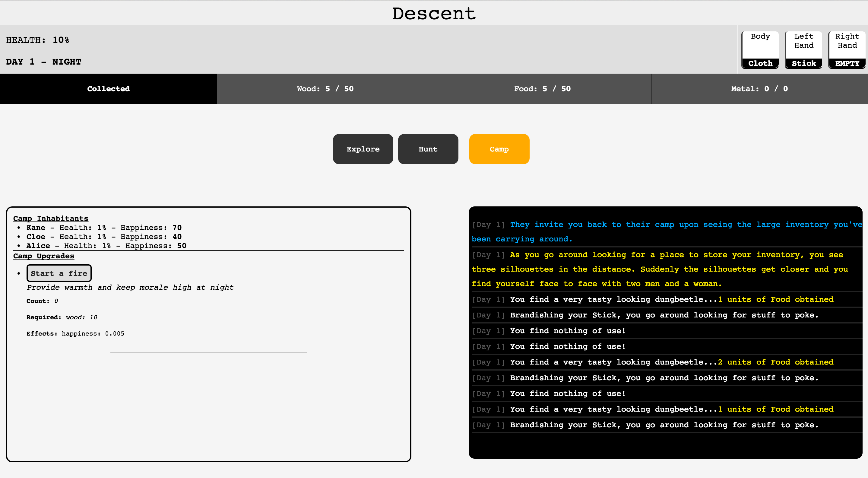Click the three silhouettes log entry

[x=667, y=269]
